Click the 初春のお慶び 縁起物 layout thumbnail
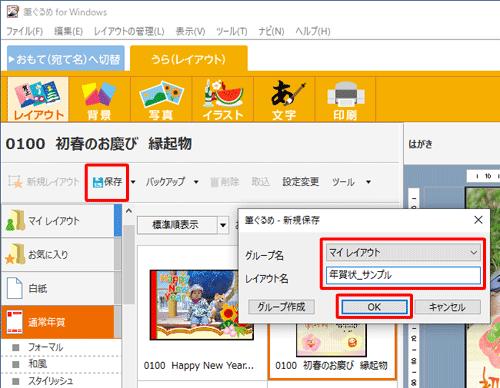The height and width of the screenshot is (388, 500). pos(331,340)
